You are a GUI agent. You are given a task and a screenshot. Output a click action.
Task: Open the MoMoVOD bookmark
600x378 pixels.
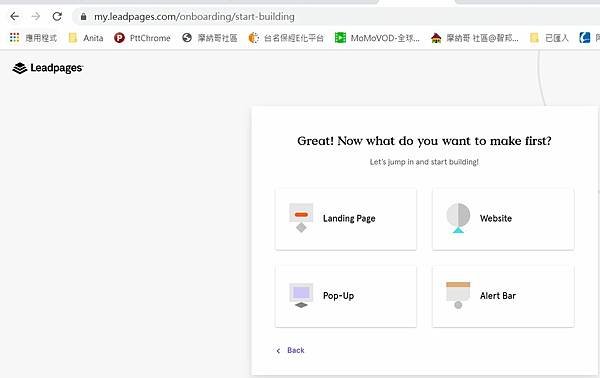point(377,38)
